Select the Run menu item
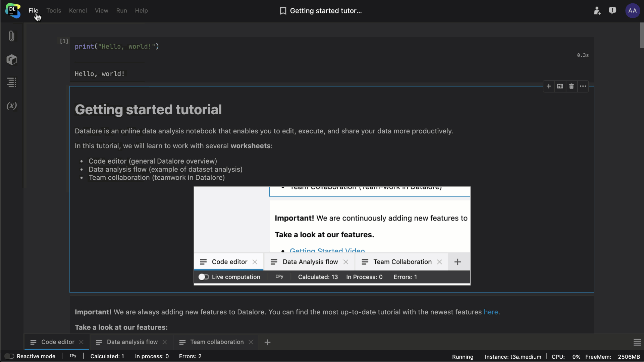Viewport: 644px width, 362px height. pos(121,11)
